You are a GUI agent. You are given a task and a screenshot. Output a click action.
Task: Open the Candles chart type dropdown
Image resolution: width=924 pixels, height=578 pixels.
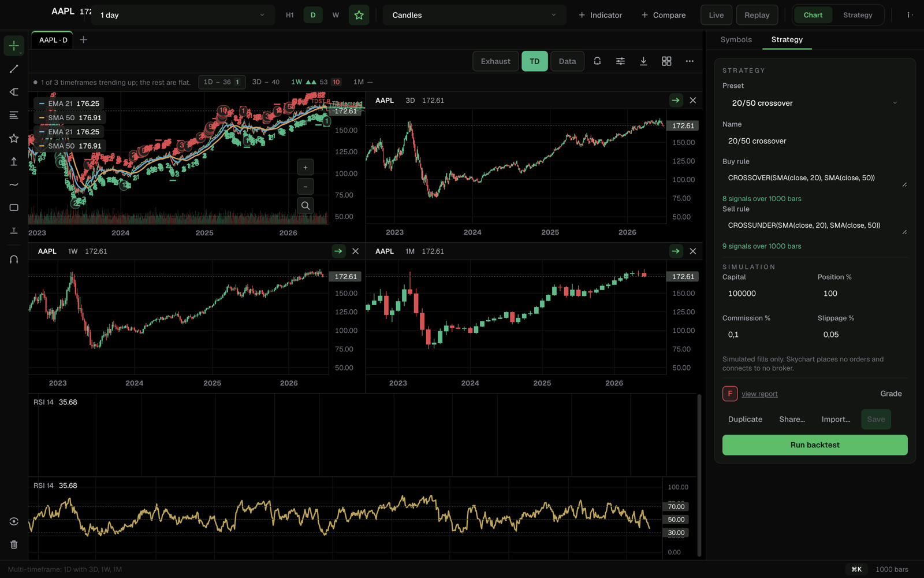[x=475, y=15]
